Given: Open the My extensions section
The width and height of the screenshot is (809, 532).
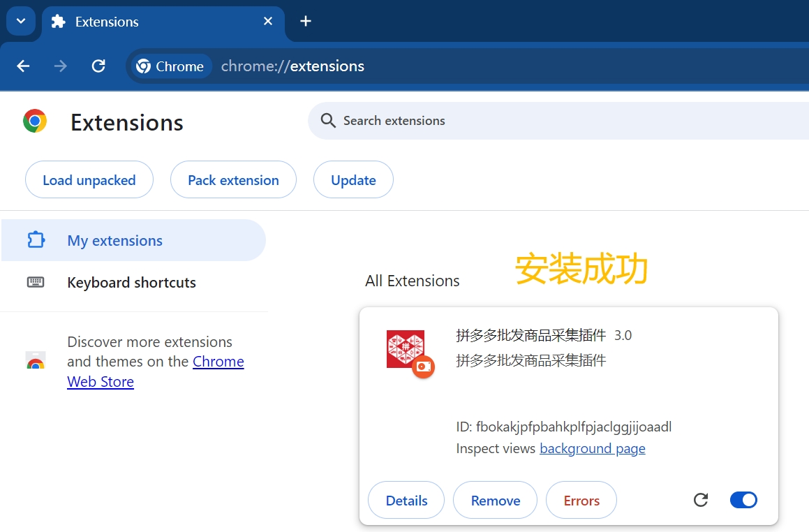Looking at the screenshot, I should (133, 240).
